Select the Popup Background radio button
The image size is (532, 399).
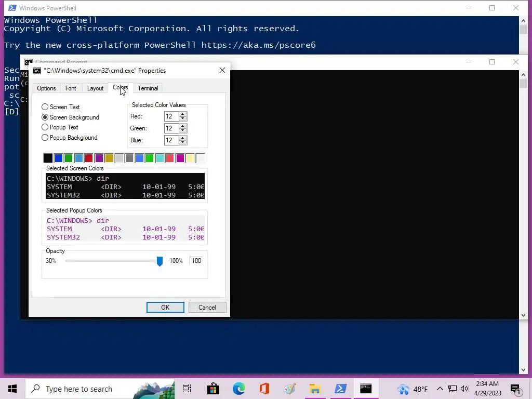click(x=45, y=137)
